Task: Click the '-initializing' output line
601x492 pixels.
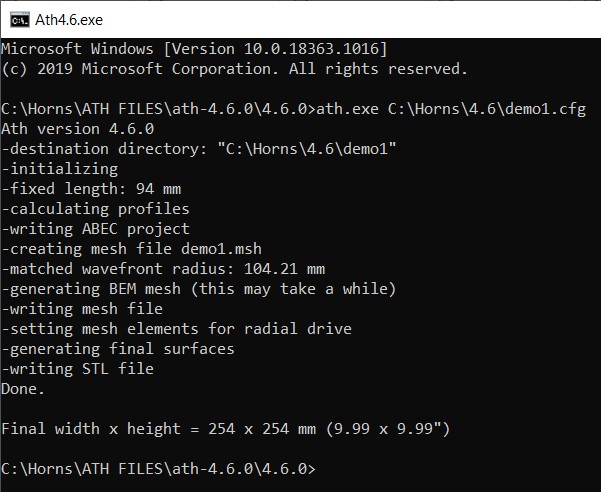Action: 60,169
